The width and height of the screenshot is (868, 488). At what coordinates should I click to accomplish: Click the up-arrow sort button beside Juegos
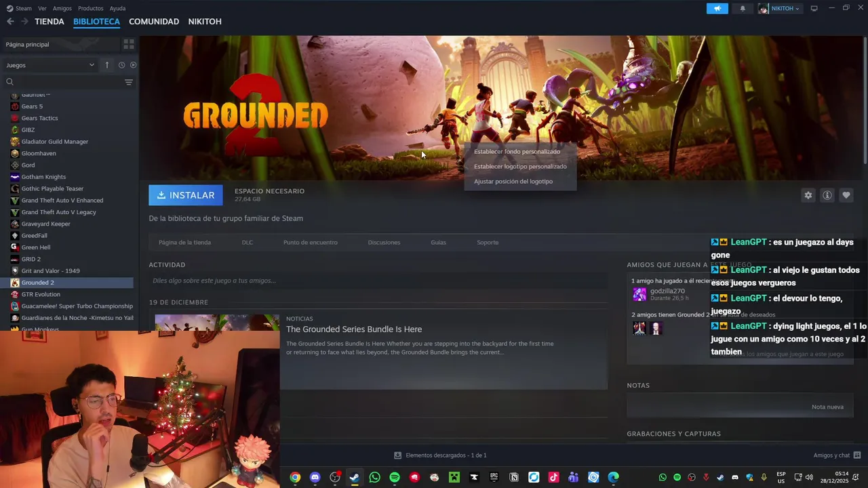pos(106,65)
